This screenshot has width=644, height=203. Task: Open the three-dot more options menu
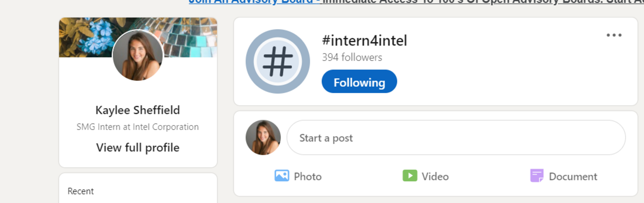pos(614,35)
